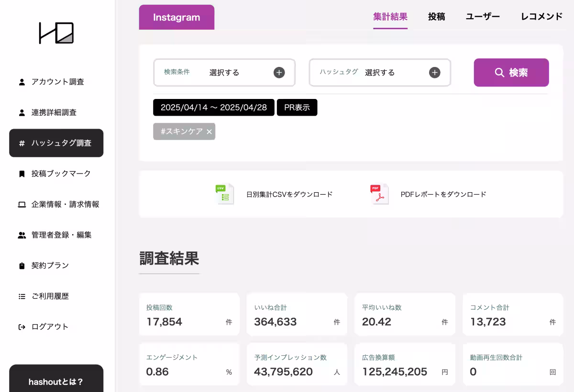Click the PDF report icon

(x=380, y=194)
